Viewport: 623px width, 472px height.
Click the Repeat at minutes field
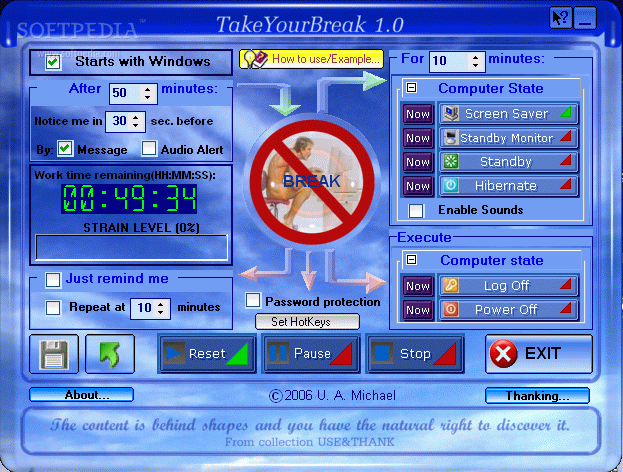point(143,308)
